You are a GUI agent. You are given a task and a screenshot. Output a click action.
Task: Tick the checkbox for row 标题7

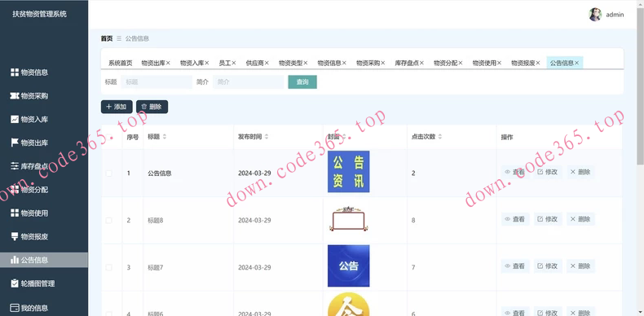109,267
